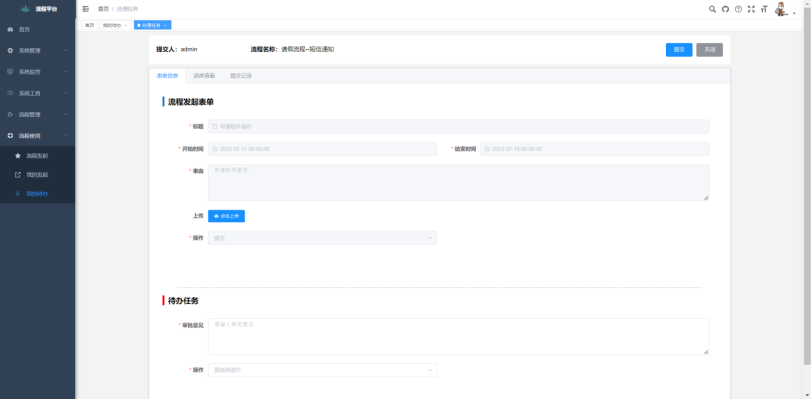
Task: Click the toolbox icon of 系统工具
Action: (10, 93)
